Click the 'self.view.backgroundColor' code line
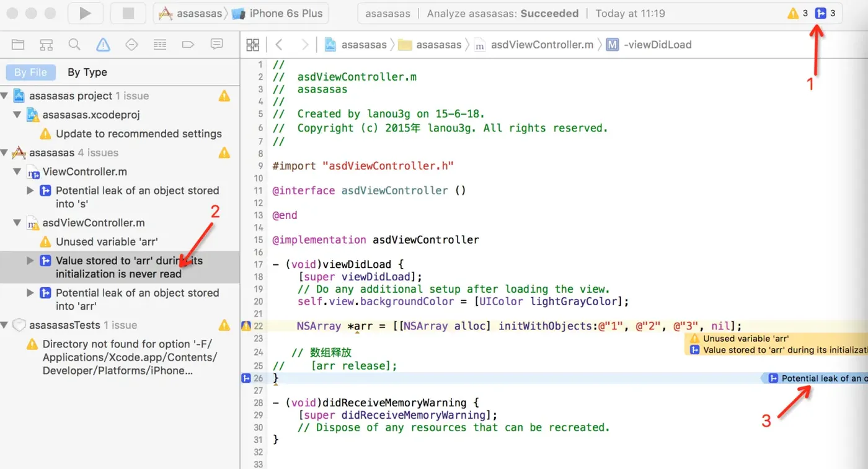 (463, 301)
